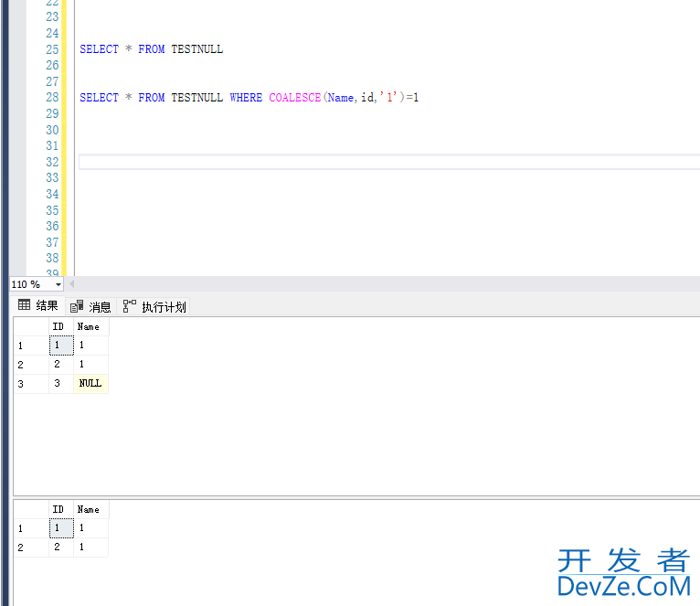Open the 110 % zoom dropdown
Screen dimensions: 700x606
point(58,284)
